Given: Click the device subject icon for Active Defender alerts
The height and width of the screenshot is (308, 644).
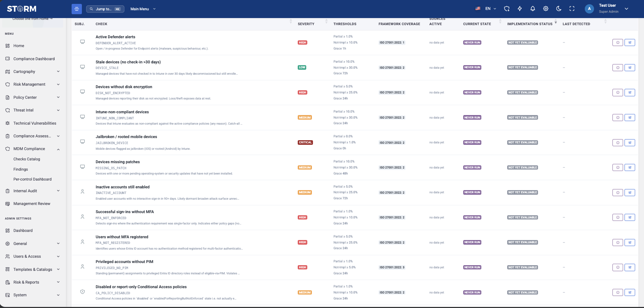Looking at the screenshot, I should coord(83,42).
